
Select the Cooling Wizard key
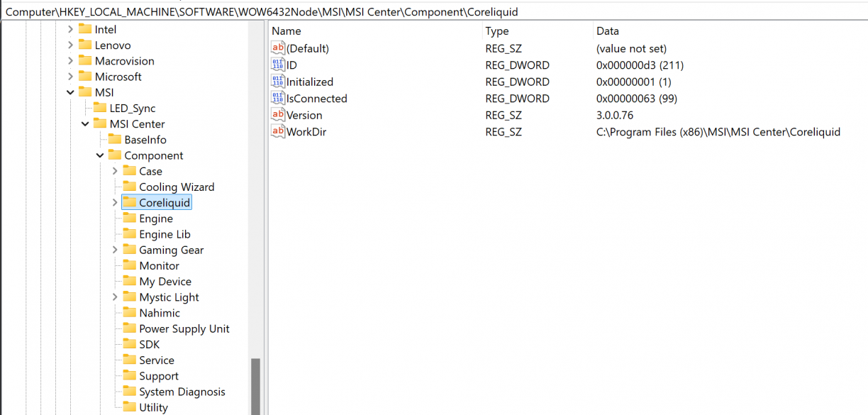176,187
